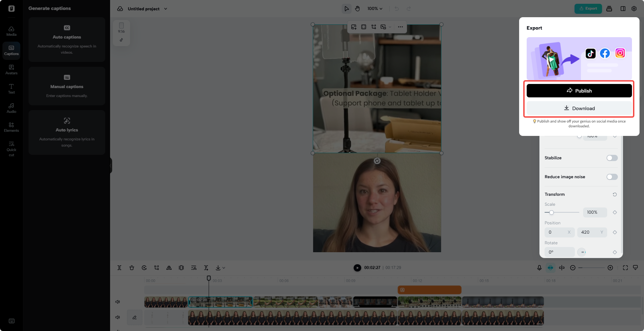Publish the video to social media
The width and height of the screenshot is (644, 331).
click(579, 90)
